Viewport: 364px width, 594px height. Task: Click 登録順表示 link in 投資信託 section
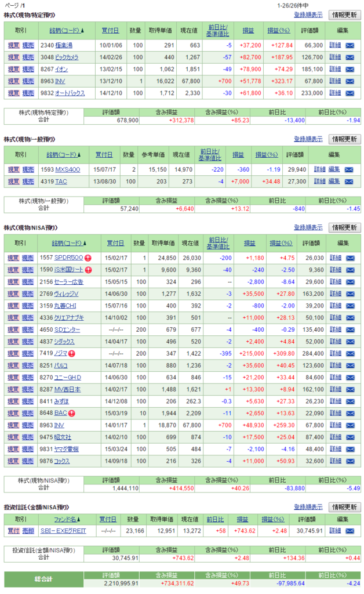tap(308, 507)
